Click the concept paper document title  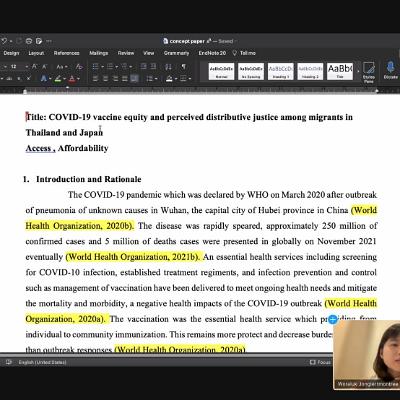188,41
